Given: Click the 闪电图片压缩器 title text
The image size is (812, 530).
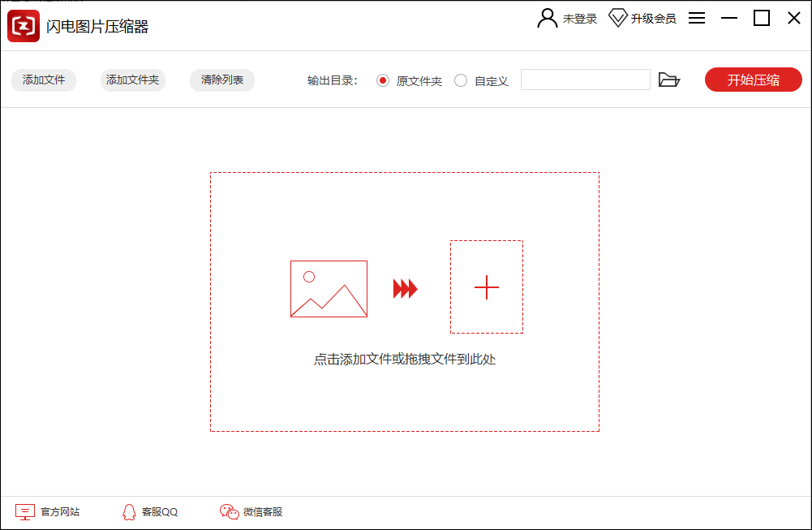Looking at the screenshot, I should pyautogui.click(x=97, y=27).
